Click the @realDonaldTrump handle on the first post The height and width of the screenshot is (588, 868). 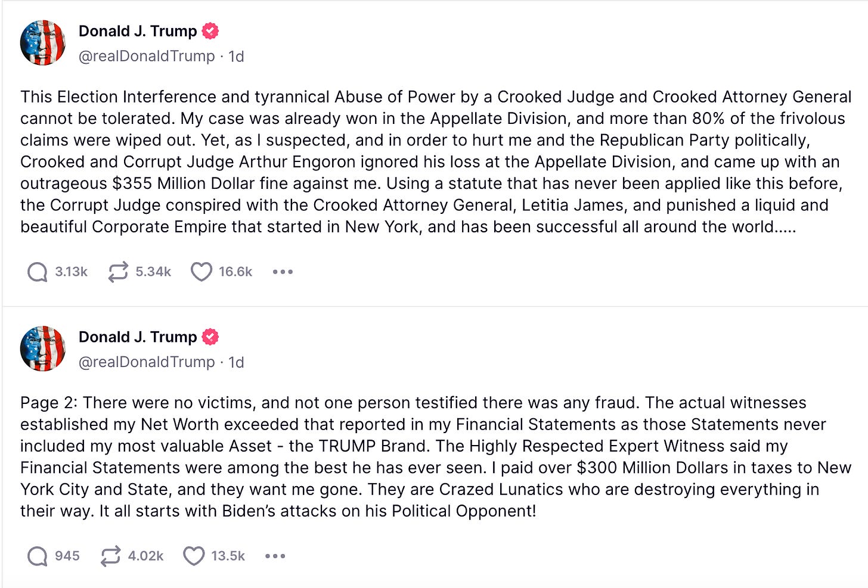pyautogui.click(x=147, y=56)
